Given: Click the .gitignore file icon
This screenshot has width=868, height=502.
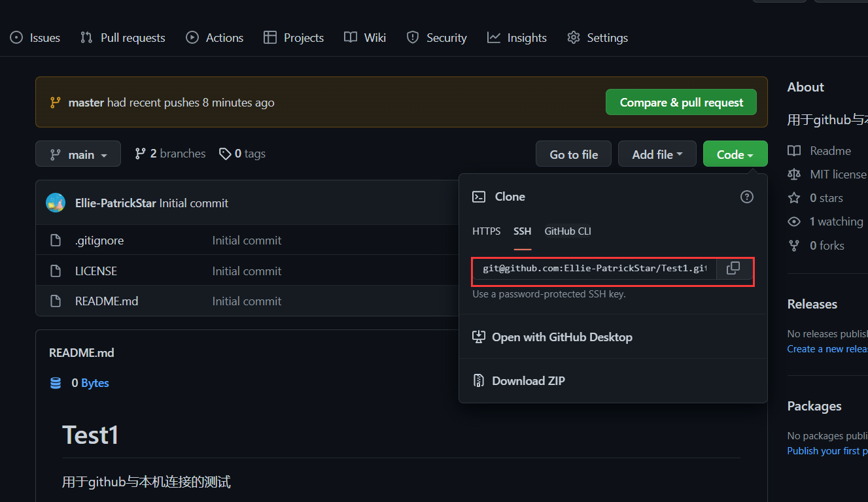Looking at the screenshot, I should (56, 241).
